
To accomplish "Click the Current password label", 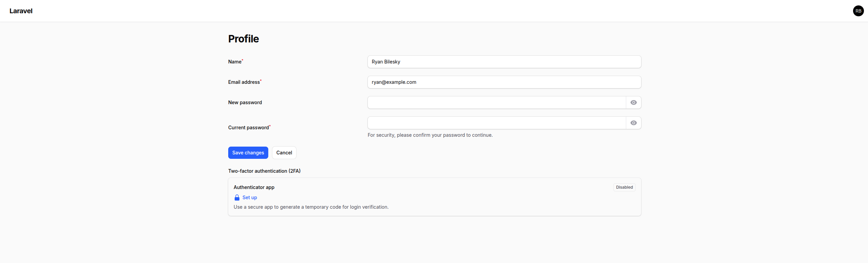I will click(248, 128).
